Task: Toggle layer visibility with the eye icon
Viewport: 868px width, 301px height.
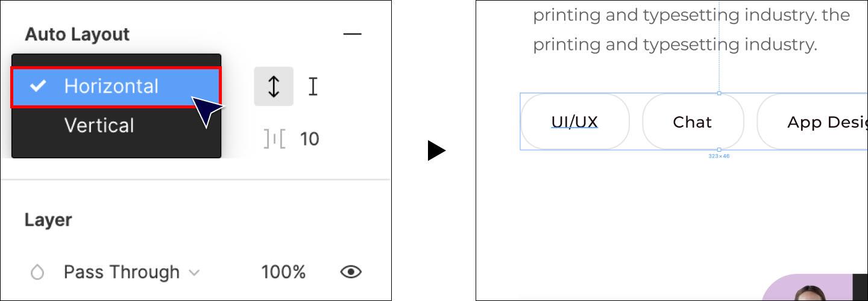Action: (351, 272)
